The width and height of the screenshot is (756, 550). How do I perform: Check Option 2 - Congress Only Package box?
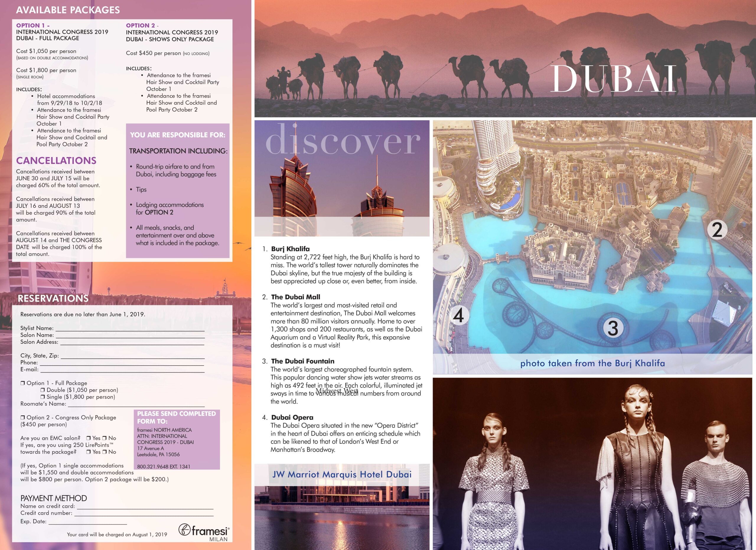point(23,418)
